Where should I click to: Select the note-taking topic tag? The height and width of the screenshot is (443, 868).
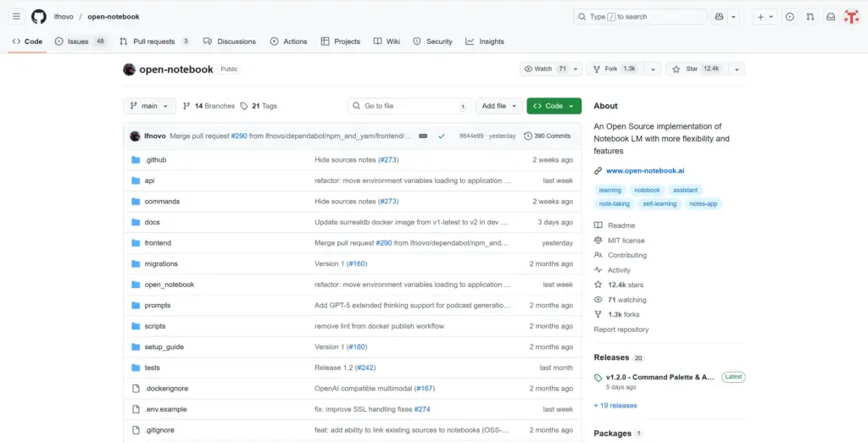614,203
